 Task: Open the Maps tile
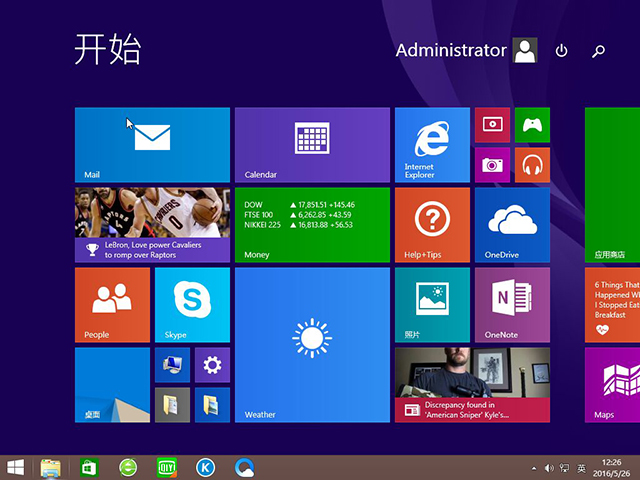pyautogui.click(x=612, y=385)
